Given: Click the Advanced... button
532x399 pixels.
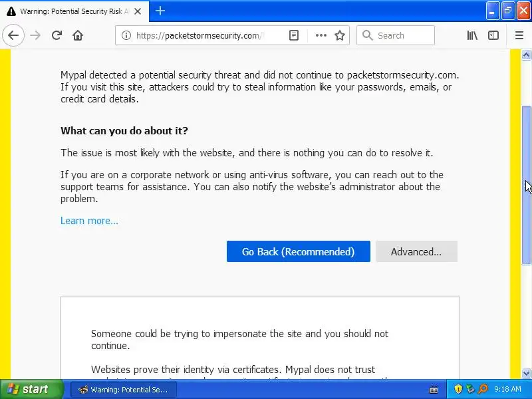Looking at the screenshot, I should click(x=416, y=251).
